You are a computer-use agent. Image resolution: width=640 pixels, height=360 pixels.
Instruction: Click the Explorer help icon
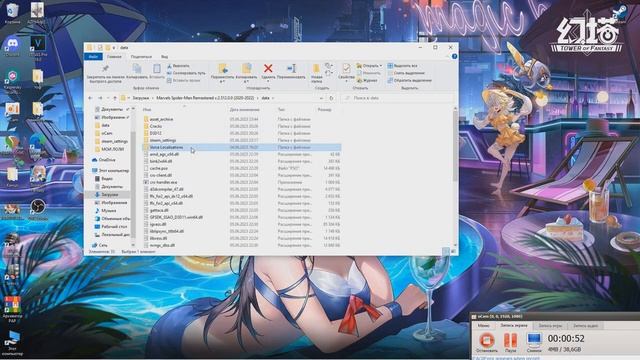pyautogui.click(x=454, y=56)
